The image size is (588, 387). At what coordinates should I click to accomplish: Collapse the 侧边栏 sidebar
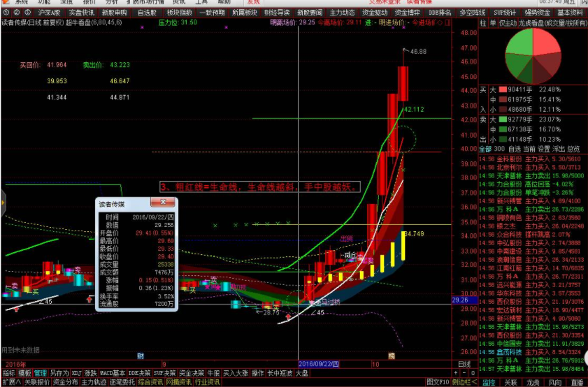click(464, 382)
